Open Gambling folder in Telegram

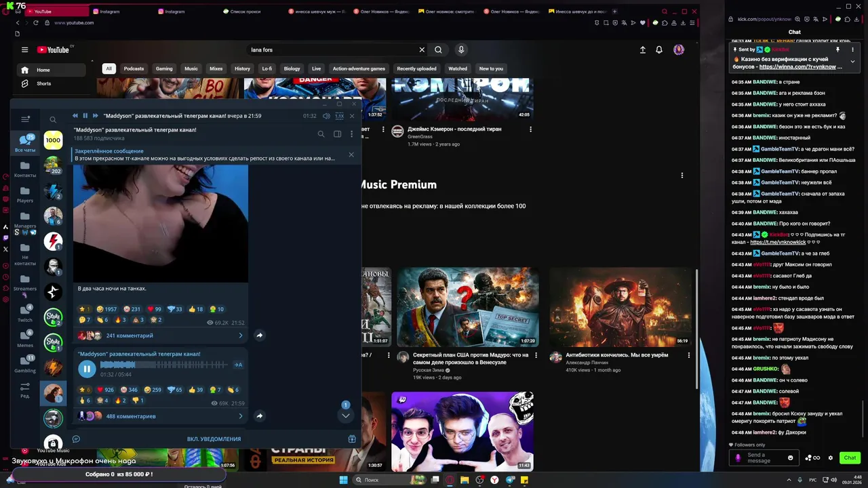25,365
